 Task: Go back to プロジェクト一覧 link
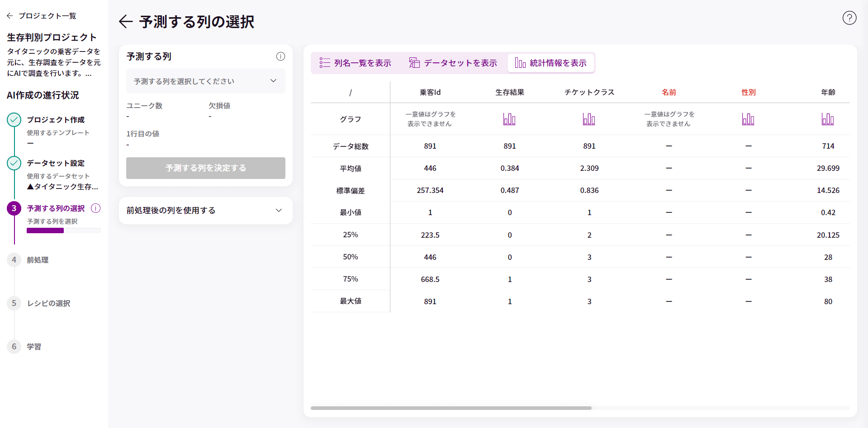[x=47, y=16]
